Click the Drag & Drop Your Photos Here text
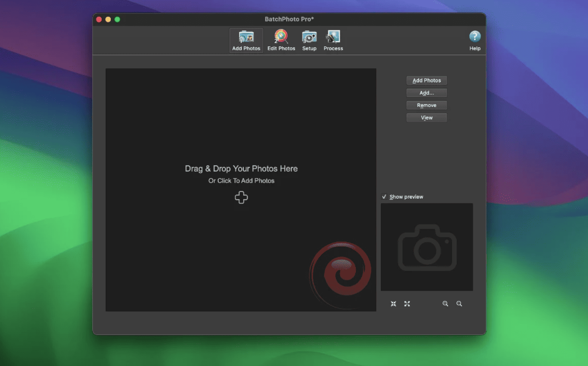The width and height of the screenshot is (588, 366). [241, 169]
